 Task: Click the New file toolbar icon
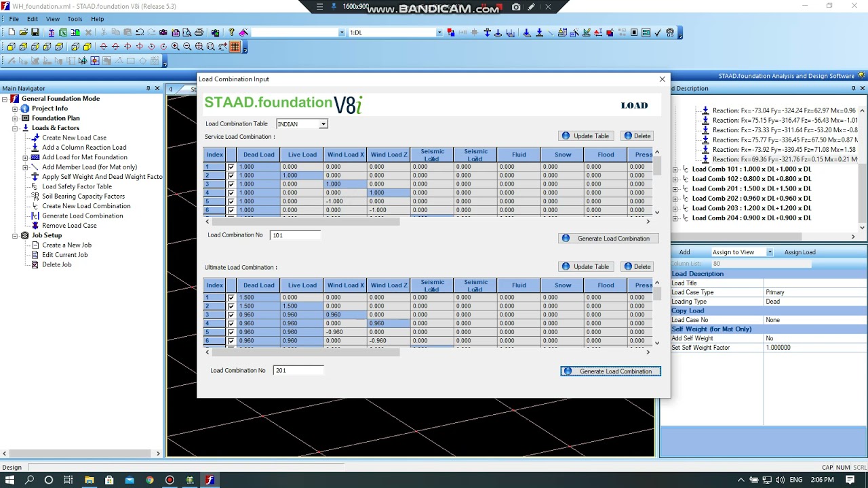12,33
